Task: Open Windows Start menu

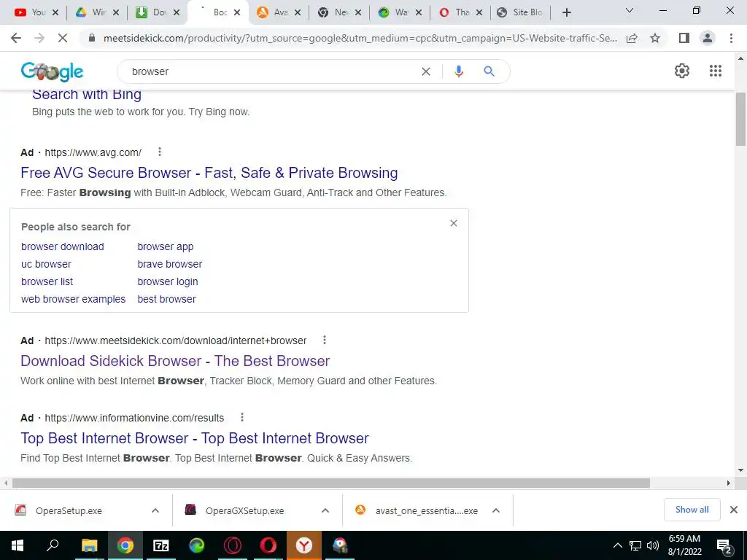Action: click(18, 545)
